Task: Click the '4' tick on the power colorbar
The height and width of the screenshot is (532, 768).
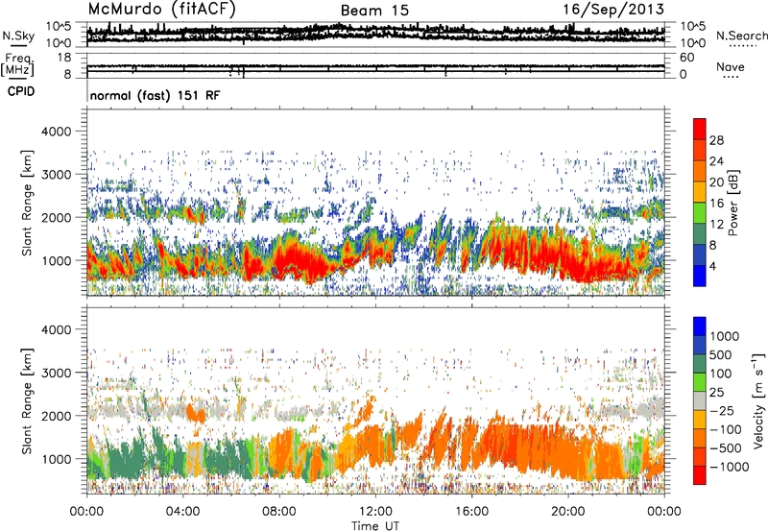Action: pyautogui.click(x=712, y=266)
